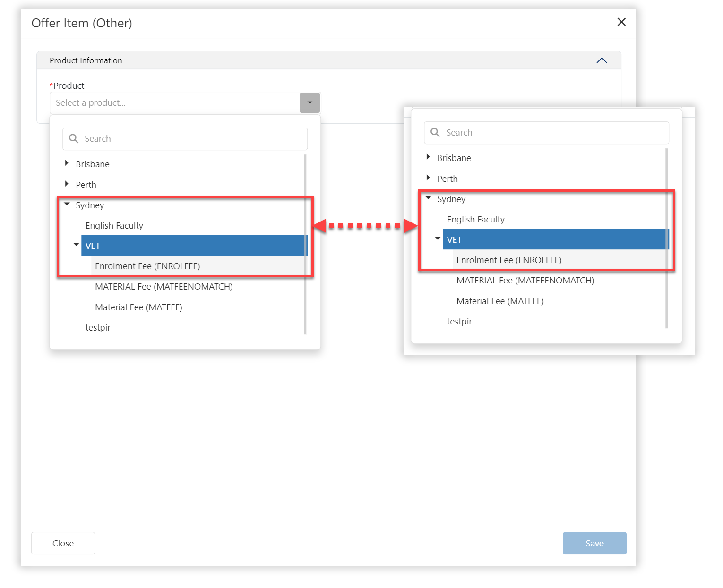Choose Material Fee (MATFEE) in left list
723x588 pixels.
[x=138, y=307]
